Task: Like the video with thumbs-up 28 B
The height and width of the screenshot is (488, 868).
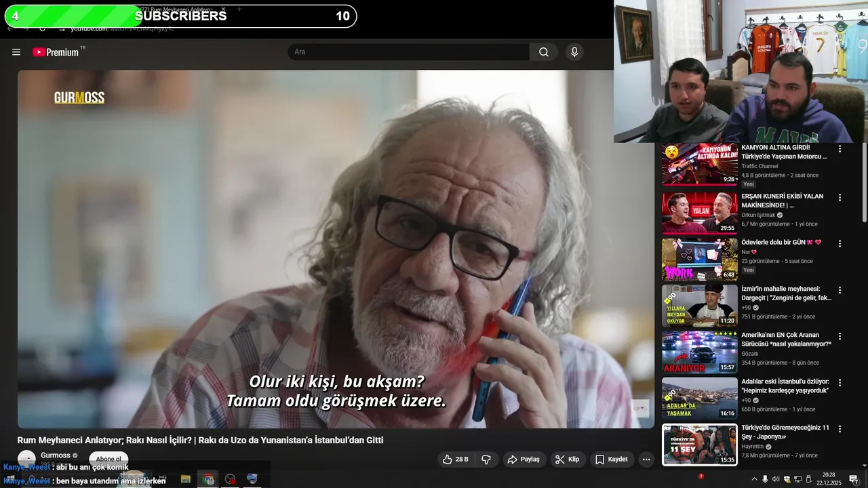Action: (x=456, y=460)
